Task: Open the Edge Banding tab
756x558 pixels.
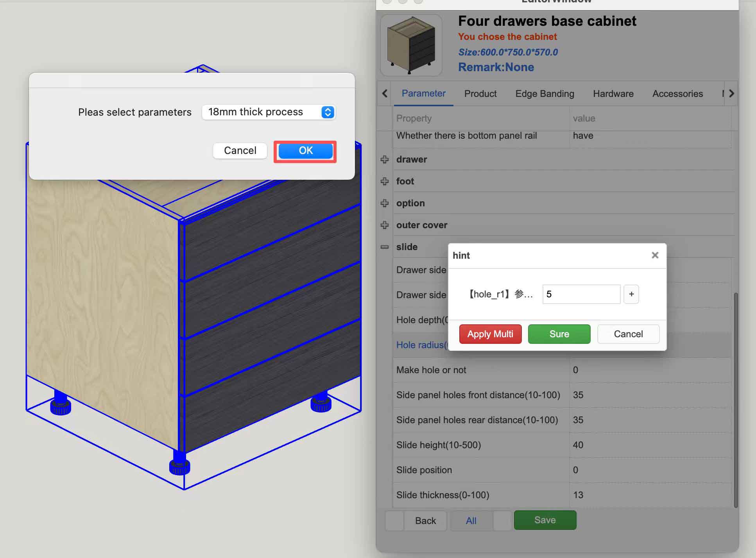Action: 545,94
